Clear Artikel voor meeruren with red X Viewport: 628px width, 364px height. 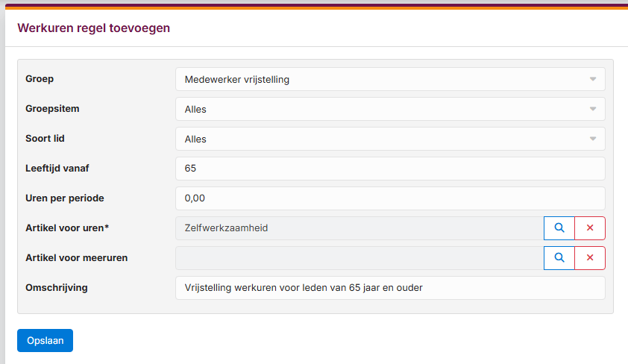tap(590, 258)
